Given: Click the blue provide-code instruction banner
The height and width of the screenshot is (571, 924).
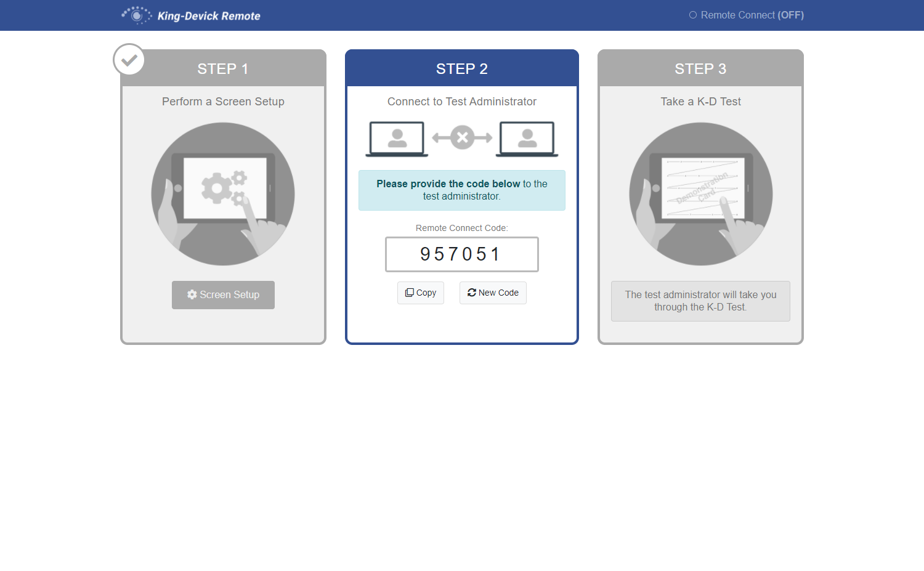Looking at the screenshot, I should tap(461, 190).
